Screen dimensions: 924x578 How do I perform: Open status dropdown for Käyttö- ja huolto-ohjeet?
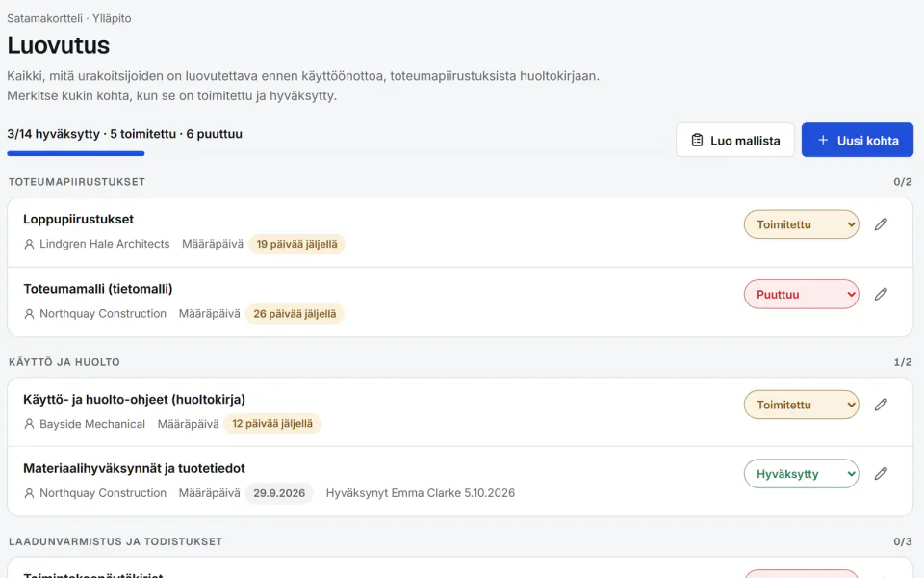(802, 405)
